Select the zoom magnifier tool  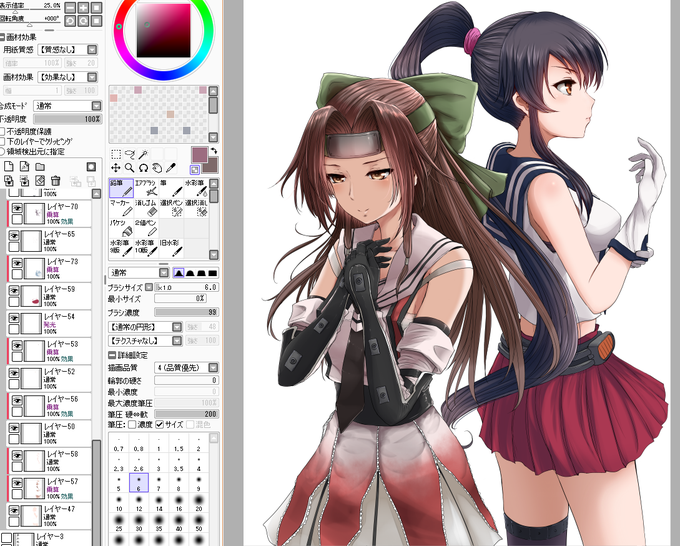point(129,167)
